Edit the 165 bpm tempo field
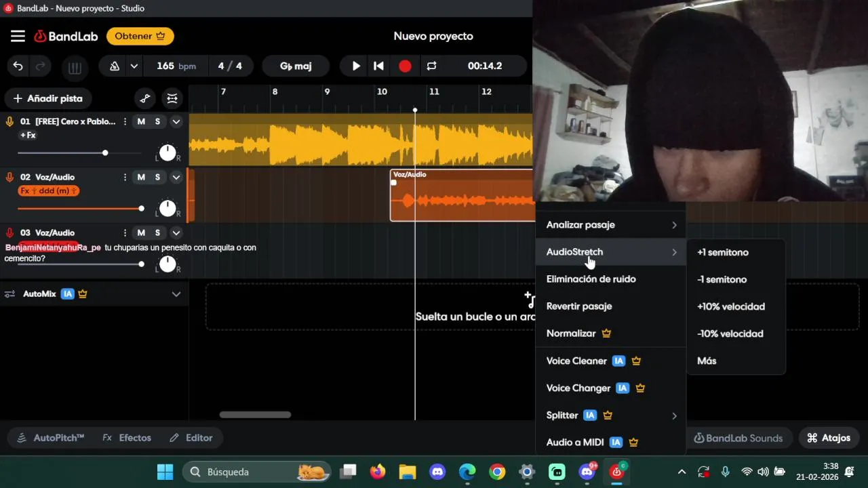Viewport: 868px width, 488px height. tap(176, 66)
